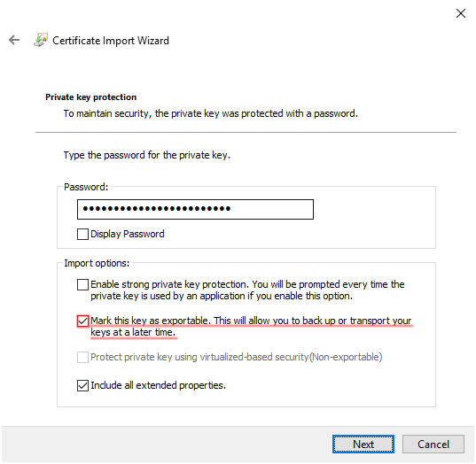This screenshot has width=476, height=464.
Task: Click the Protect private key using virtualized-based security text
Action: click(237, 357)
